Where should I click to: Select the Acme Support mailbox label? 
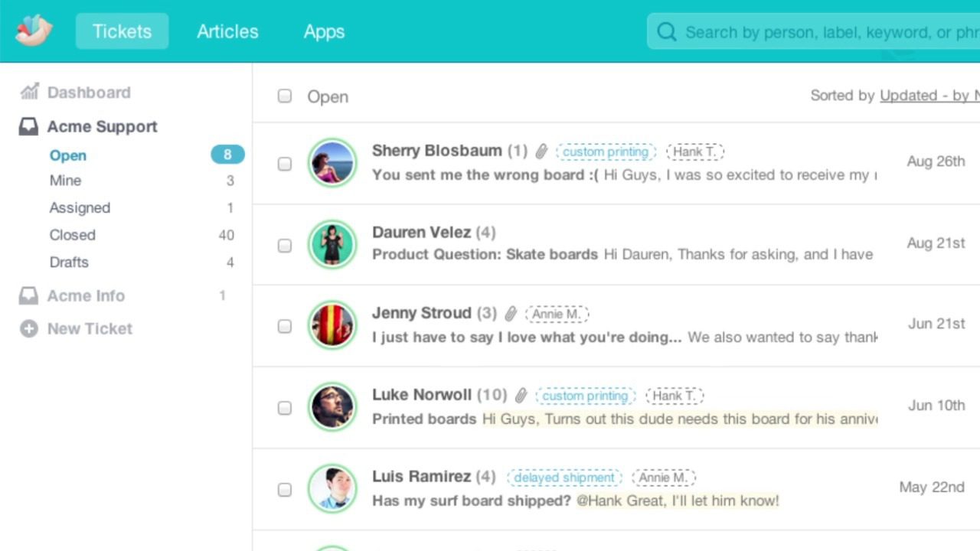pos(103,127)
